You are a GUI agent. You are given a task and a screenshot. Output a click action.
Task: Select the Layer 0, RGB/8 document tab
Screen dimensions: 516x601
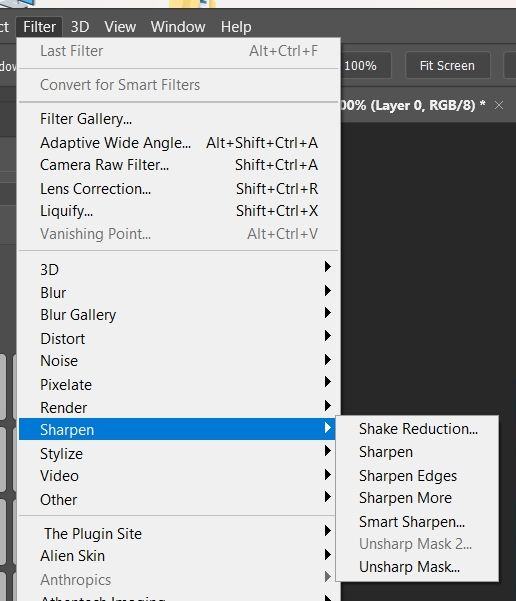[413, 105]
